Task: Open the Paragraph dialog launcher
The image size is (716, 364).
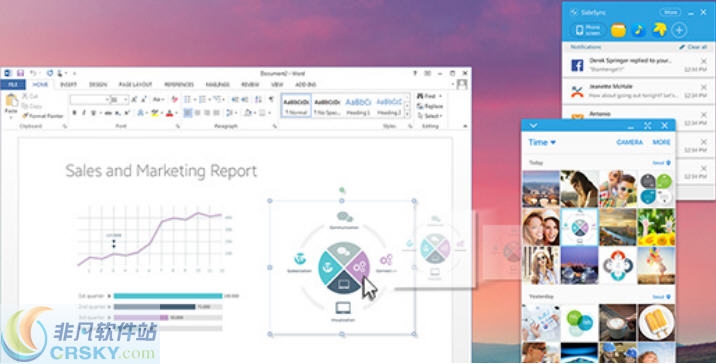Action: pos(274,126)
